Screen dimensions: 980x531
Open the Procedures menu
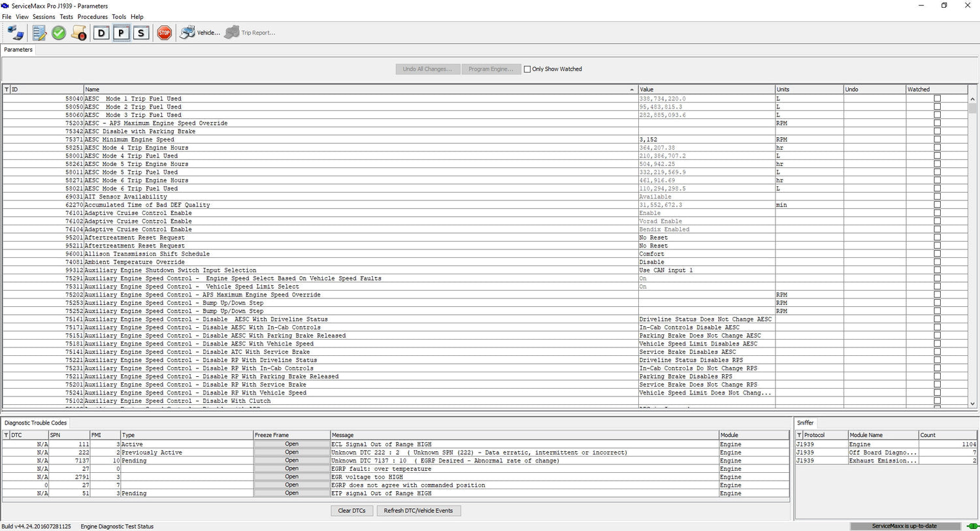click(92, 17)
